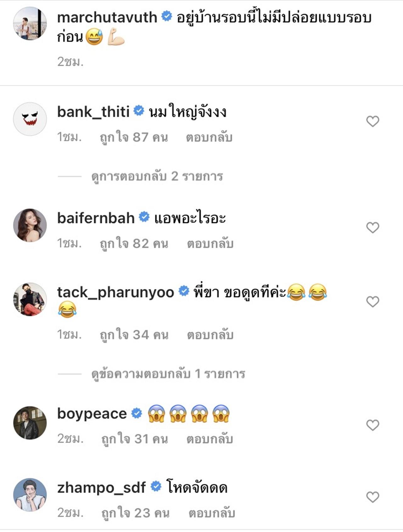
Task: Open the marchutavuth username link
Action: (107, 17)
